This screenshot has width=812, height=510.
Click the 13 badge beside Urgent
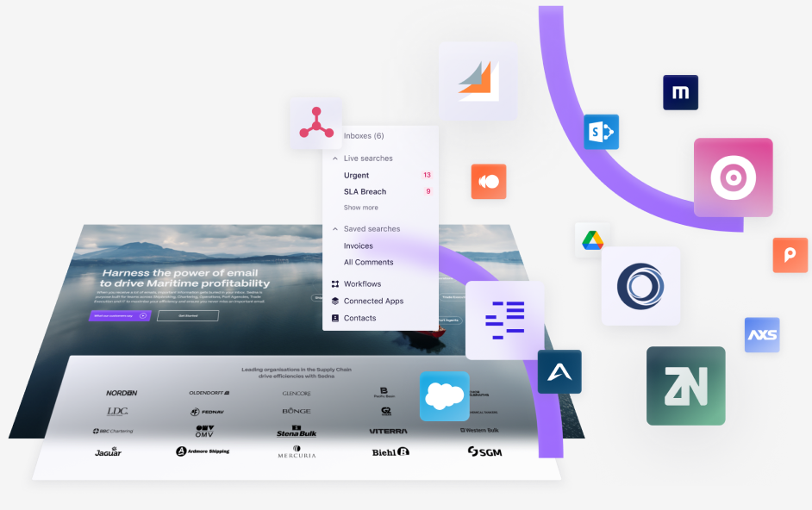(x=428, y=175)
